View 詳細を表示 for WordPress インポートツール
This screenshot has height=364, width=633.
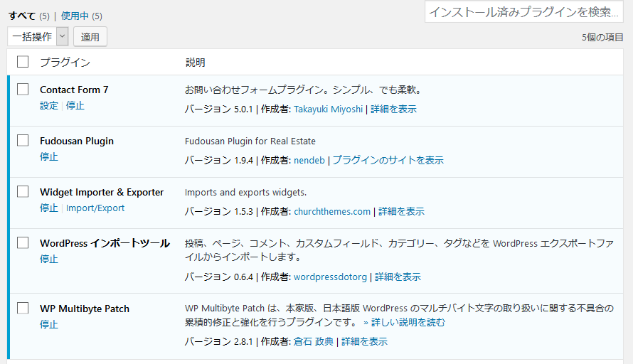pos(398,277)
